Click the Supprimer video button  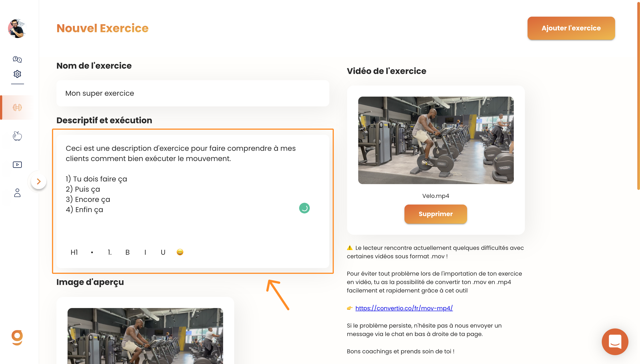click(x=435, y=214)
